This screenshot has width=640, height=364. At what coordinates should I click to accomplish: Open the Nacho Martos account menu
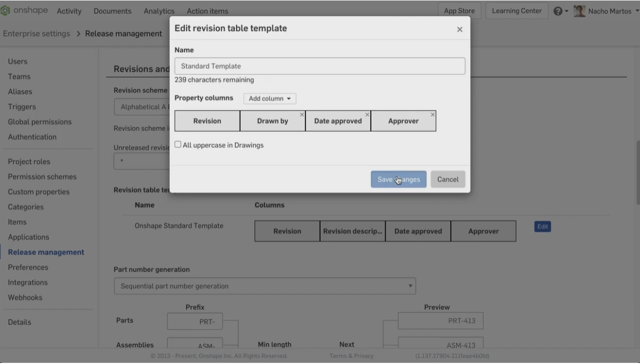(x=613, y=11)
